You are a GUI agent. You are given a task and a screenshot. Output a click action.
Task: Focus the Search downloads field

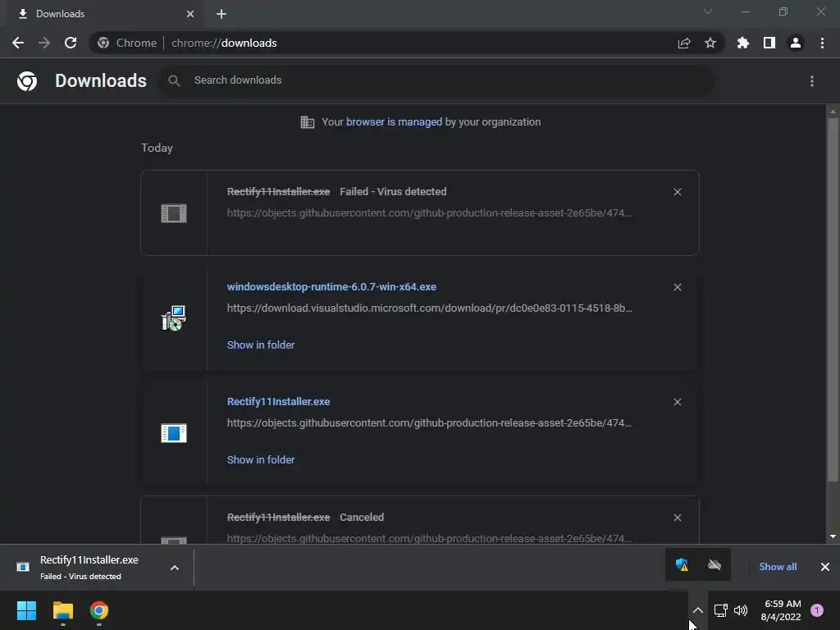[x=436, y=80]
